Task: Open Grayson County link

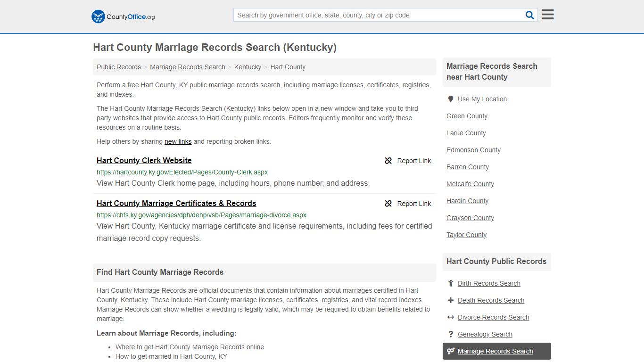Action: pyautogui.click(x=470, y=218)
